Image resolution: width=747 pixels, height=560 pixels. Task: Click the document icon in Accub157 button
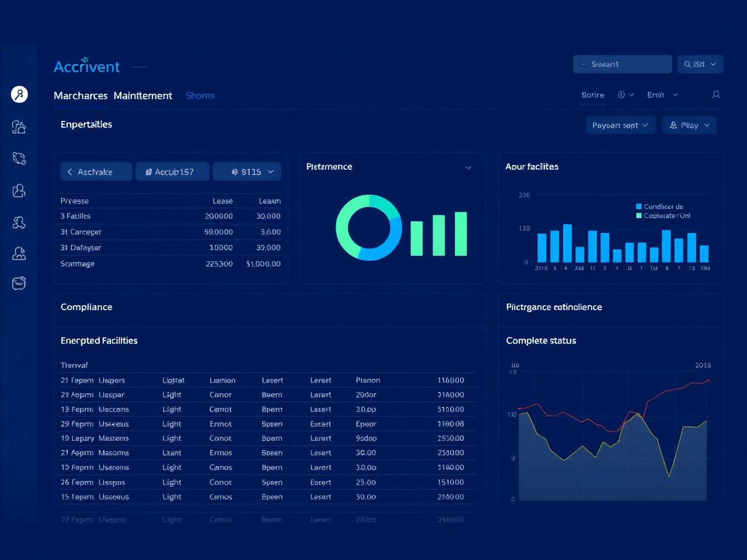click(148, 171)
